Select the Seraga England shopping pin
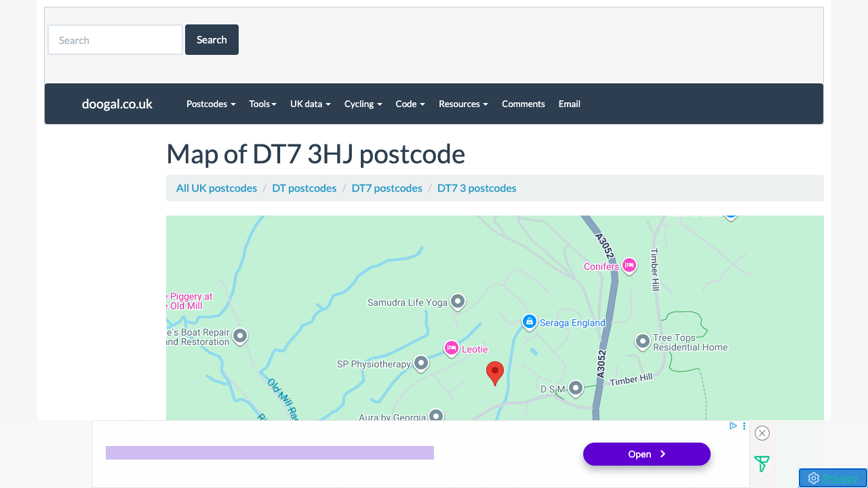 [530, 321]
